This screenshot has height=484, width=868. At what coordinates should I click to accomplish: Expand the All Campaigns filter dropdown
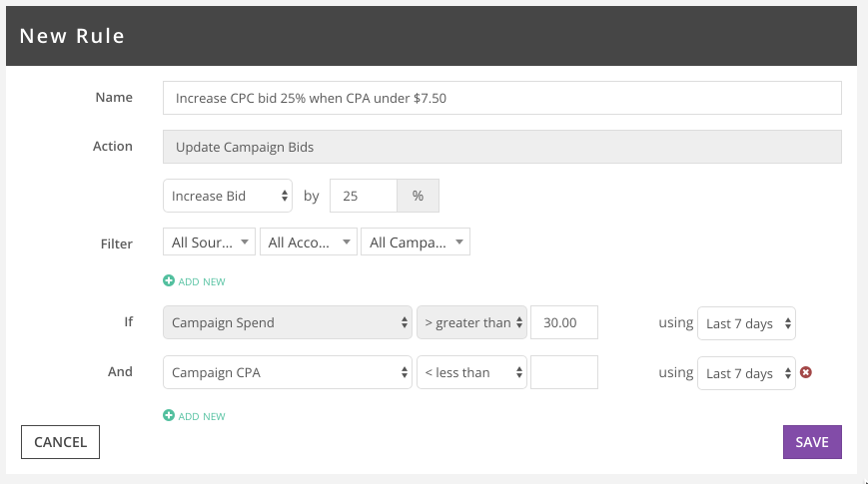pos(416,242)
